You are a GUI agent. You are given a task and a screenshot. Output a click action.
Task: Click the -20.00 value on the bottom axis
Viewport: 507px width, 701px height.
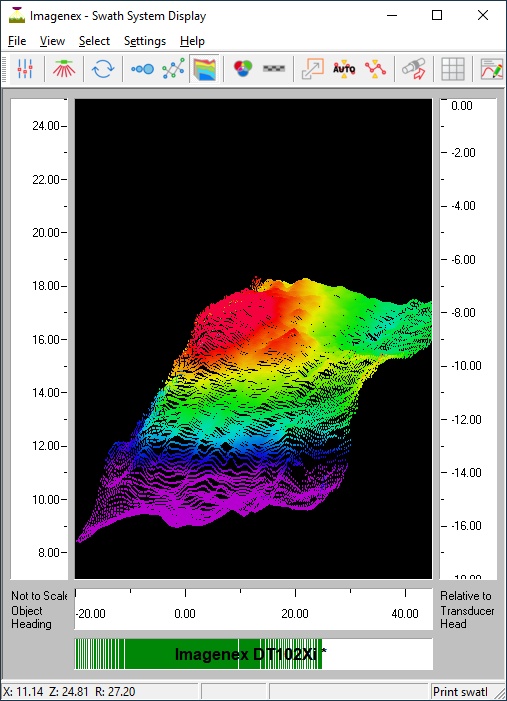point(91,614)
